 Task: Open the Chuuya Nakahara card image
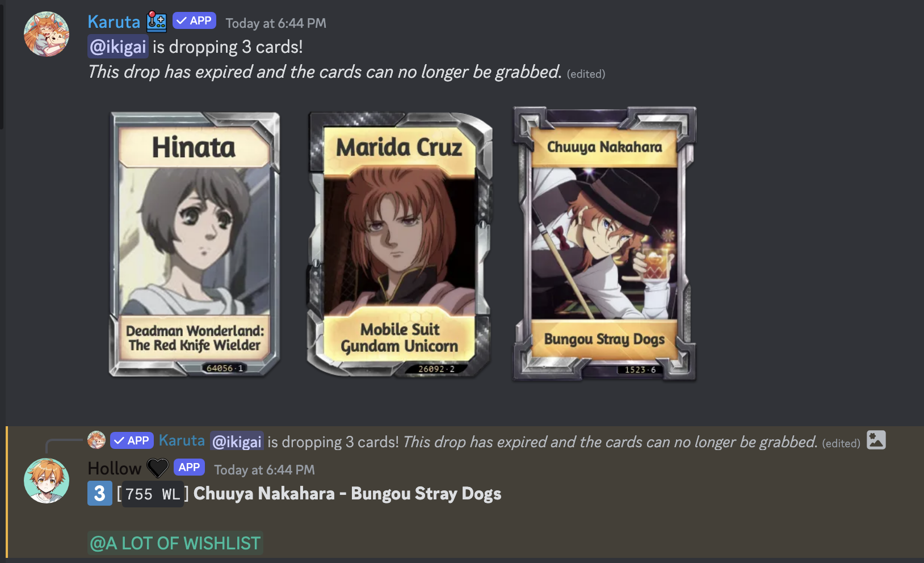[604, 244]
